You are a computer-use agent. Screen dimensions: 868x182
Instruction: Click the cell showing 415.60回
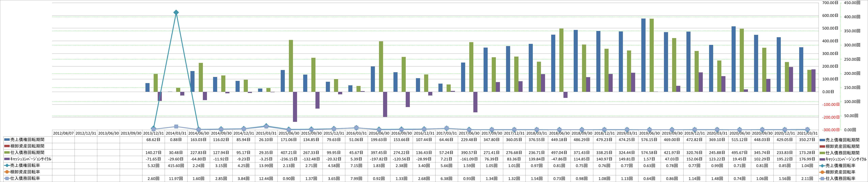[176, 166]
